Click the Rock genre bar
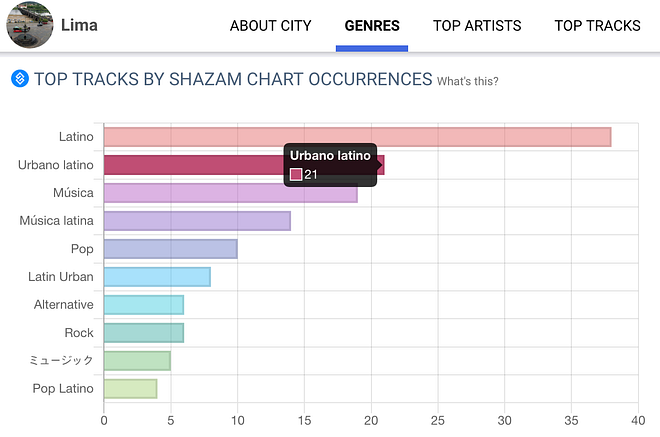The image size is (660, 437). 144,333
